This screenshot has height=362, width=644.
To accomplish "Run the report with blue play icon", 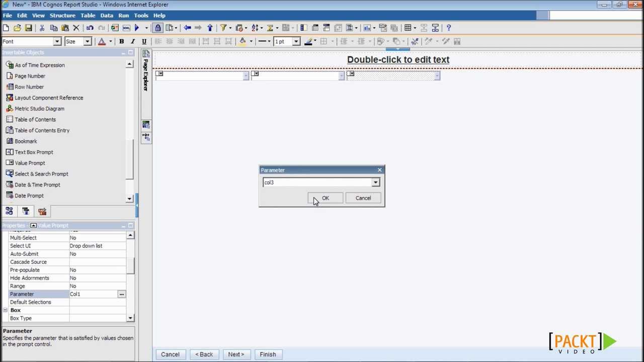I will point(137,28).
